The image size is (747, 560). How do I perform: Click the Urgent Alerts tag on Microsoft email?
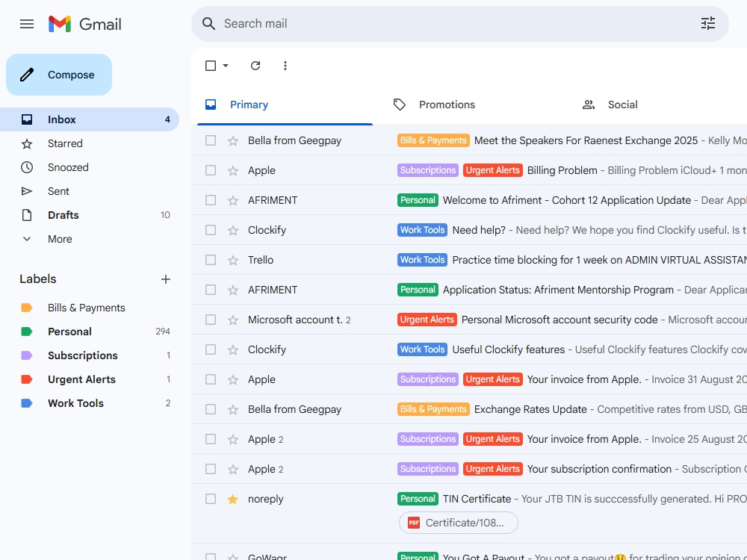coord(427,320)
